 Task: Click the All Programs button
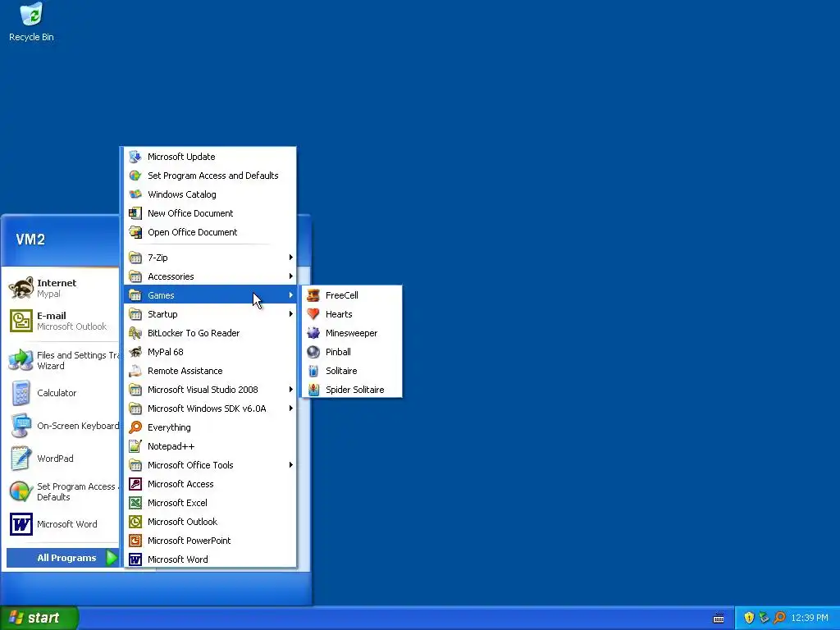[x=62, y=558]
